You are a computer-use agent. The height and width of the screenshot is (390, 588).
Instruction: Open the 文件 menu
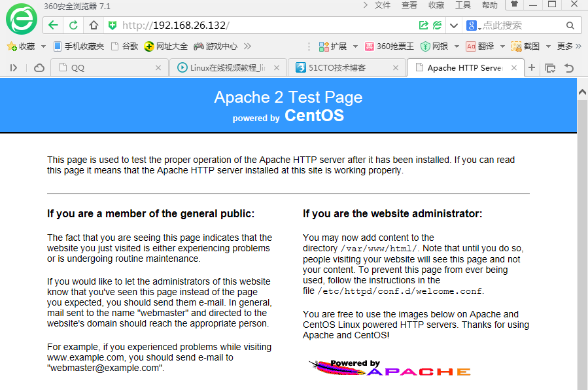[382, 5]
